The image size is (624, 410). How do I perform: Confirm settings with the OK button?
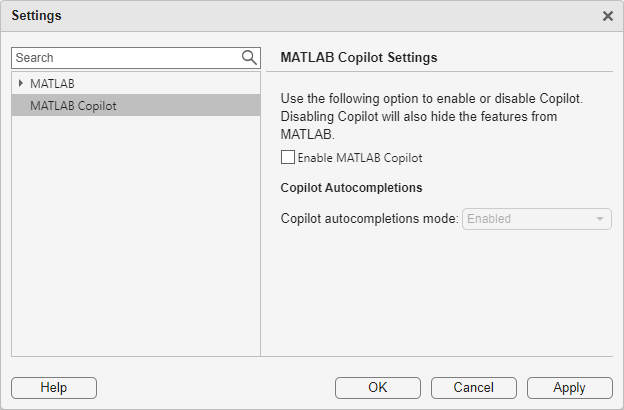(377, 387)
